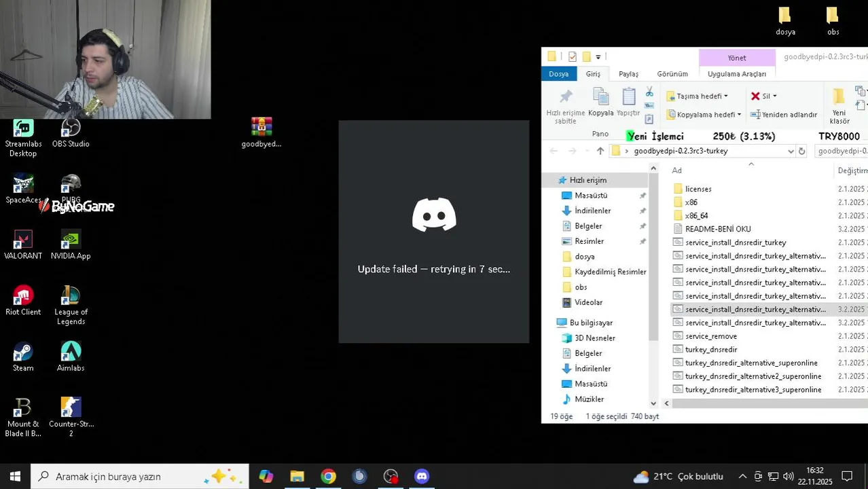Screen dimensions: 868x489
Task: Show hidden system tray icons chevron
Action: coord(742,477)
